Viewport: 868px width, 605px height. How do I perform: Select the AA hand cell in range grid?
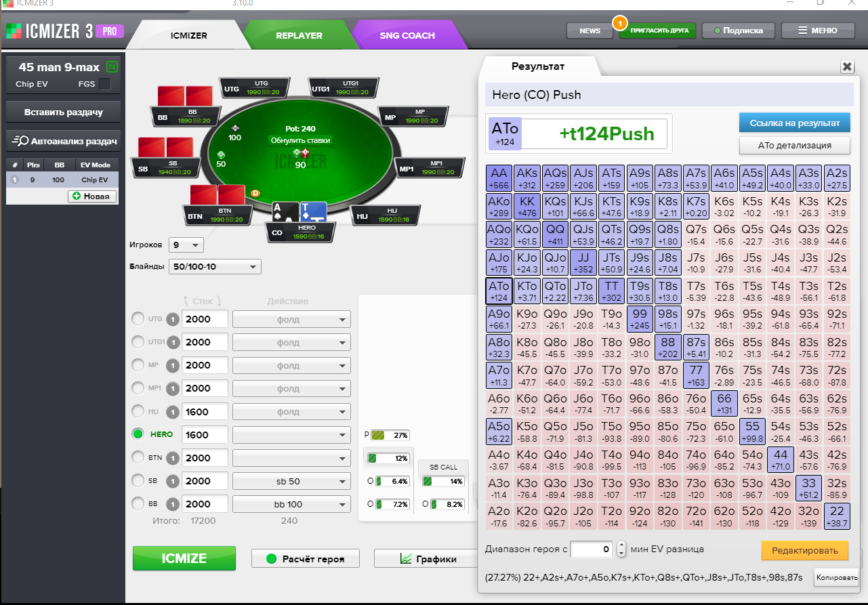pyautogui.click(x=499, y=179)
